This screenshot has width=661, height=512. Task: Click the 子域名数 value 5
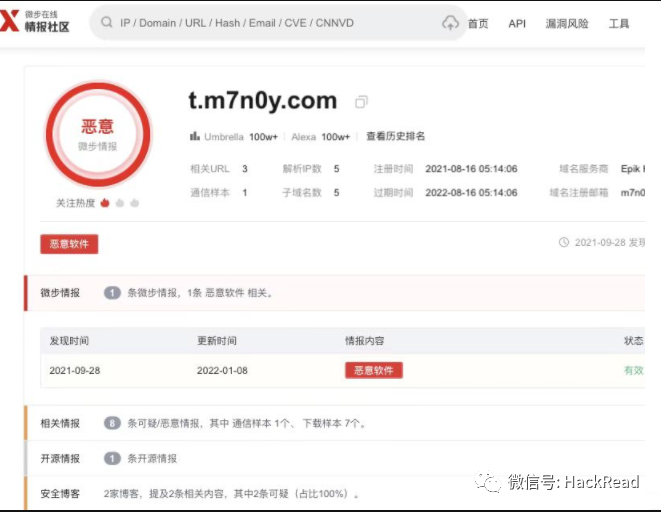[x=336, y=193]
